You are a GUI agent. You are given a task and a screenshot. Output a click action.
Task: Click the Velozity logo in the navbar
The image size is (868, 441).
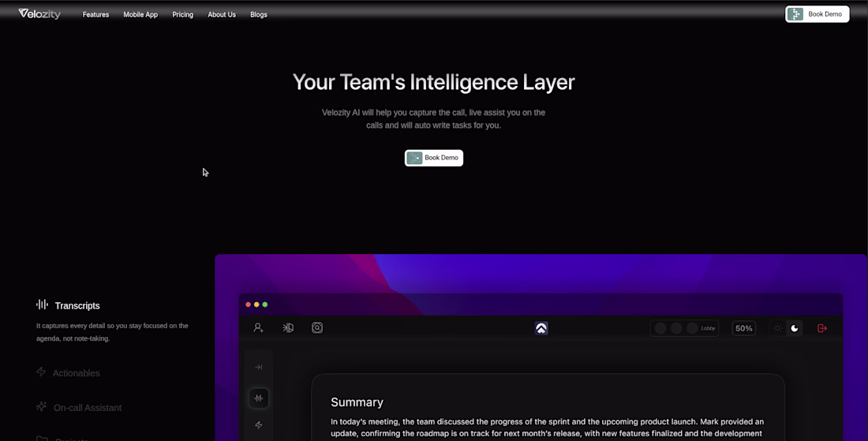[x=39, y=14]
